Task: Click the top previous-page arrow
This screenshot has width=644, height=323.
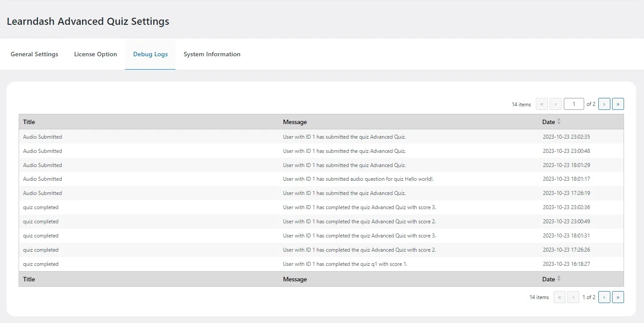Action: pos(555,104)
